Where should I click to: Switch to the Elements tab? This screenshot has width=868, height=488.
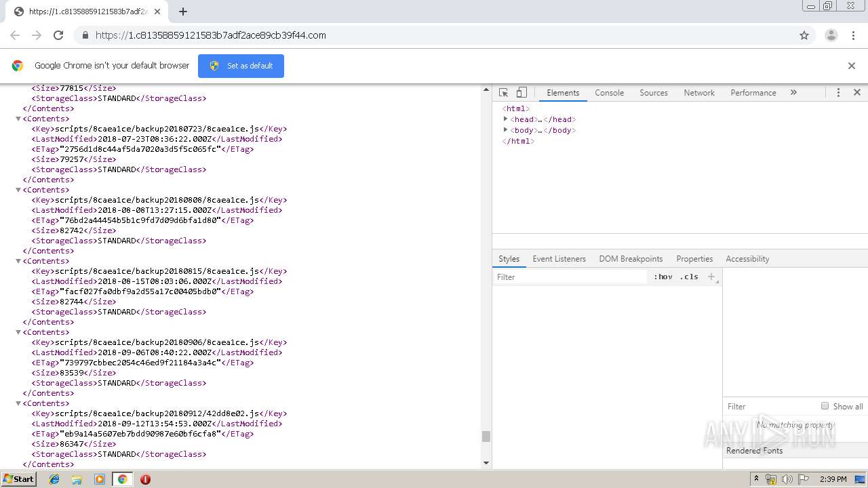coord(563,93)
